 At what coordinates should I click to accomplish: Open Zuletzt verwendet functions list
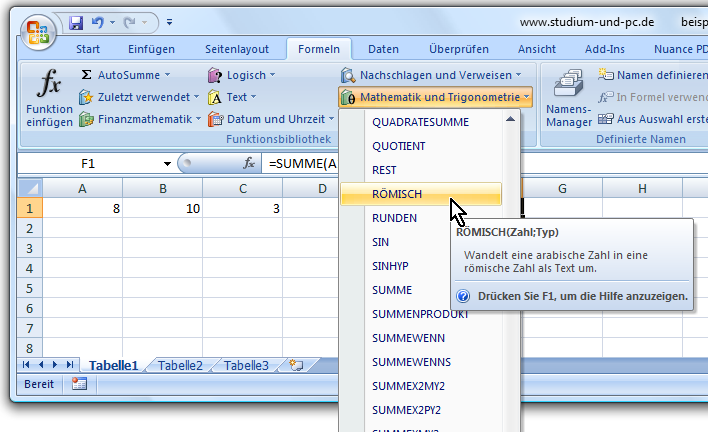(139, 97)
